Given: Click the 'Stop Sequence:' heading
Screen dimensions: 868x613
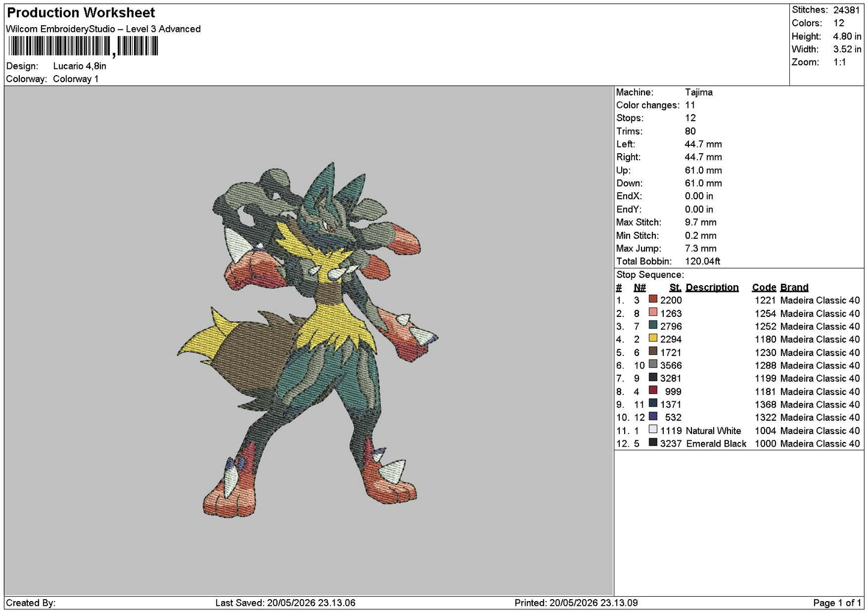Looking at the screenshot, I should click(x=650, y=274).
